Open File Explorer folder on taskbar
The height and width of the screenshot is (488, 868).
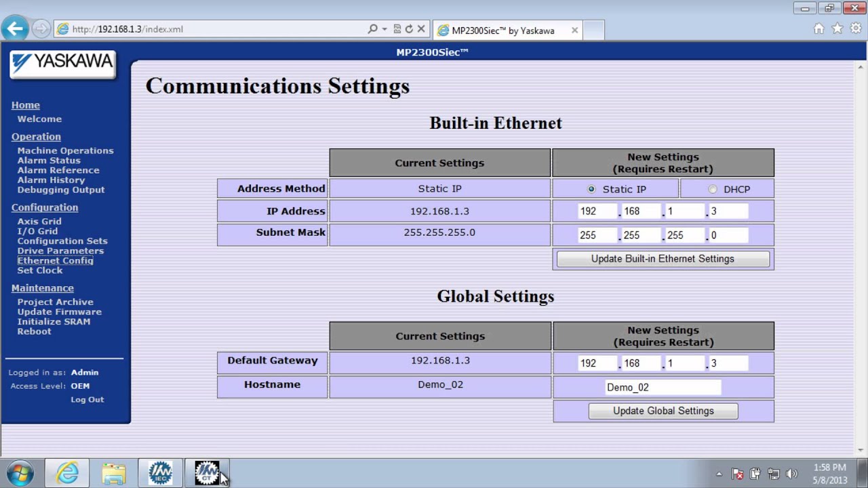[114, 473]
